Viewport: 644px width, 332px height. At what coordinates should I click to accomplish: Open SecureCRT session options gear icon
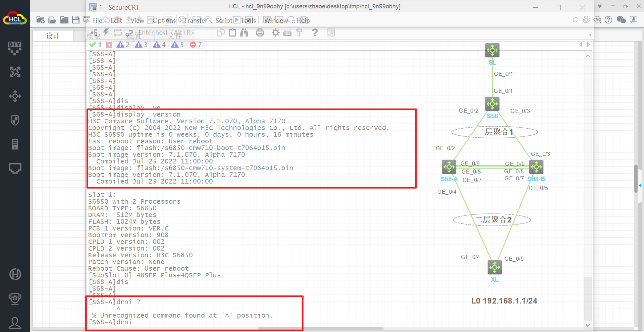pos(275,33)
